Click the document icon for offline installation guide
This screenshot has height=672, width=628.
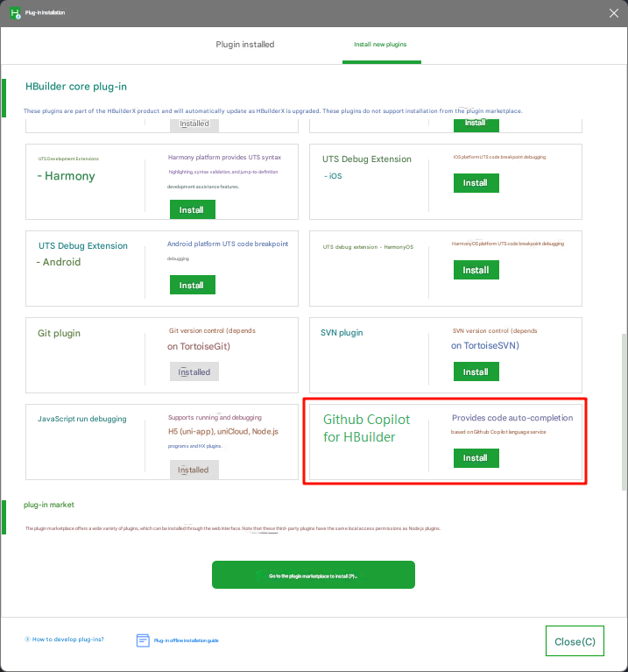[x=143, y=640]
